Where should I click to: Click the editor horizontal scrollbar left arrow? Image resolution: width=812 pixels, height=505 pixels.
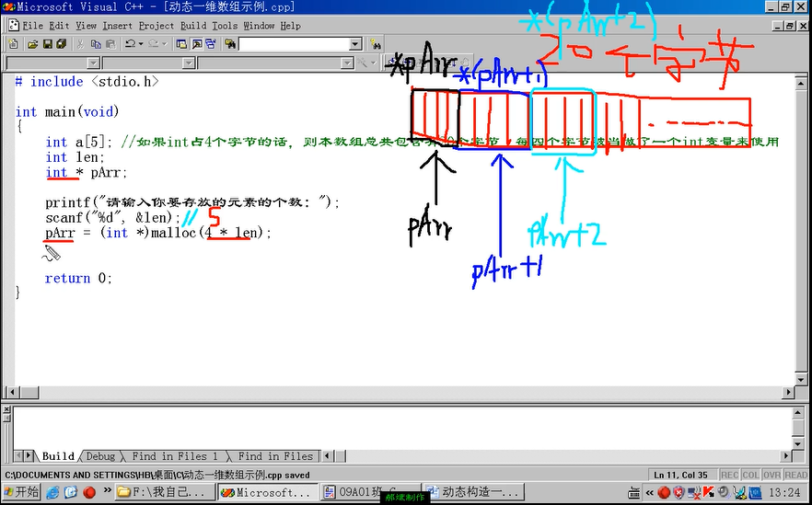pos(11,392)
